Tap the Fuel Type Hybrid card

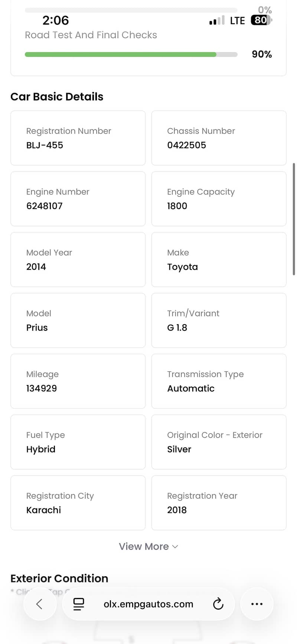click(x=78, y=442)
